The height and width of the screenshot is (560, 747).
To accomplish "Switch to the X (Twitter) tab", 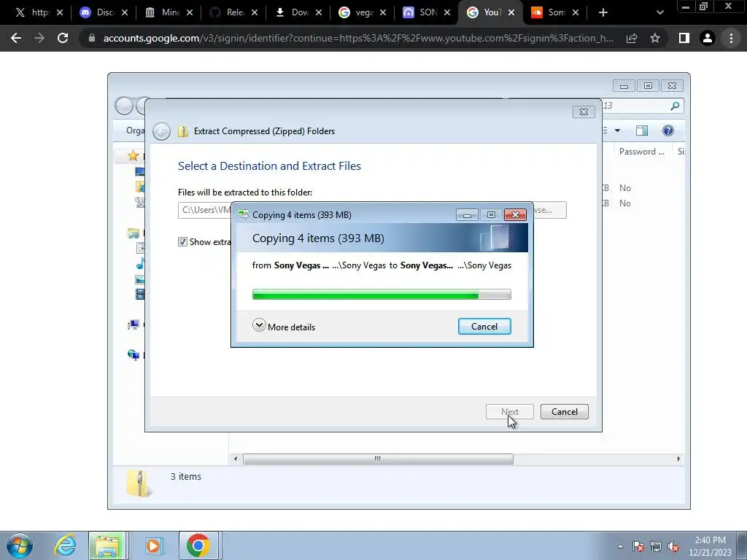I will point(38,12).
